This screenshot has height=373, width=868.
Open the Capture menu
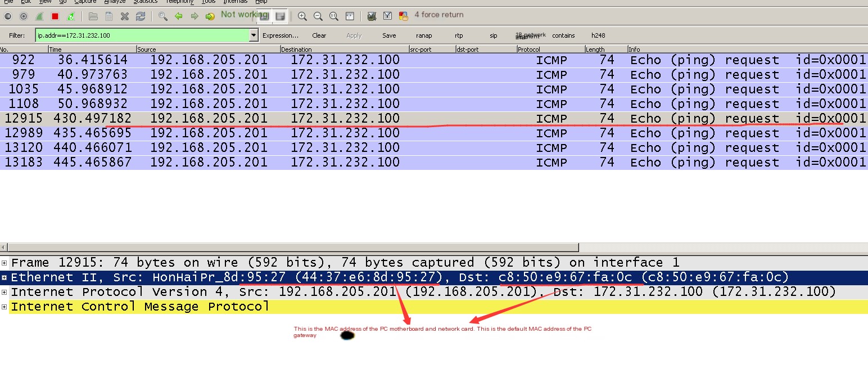pyautogui.click(x=85, y=2)
